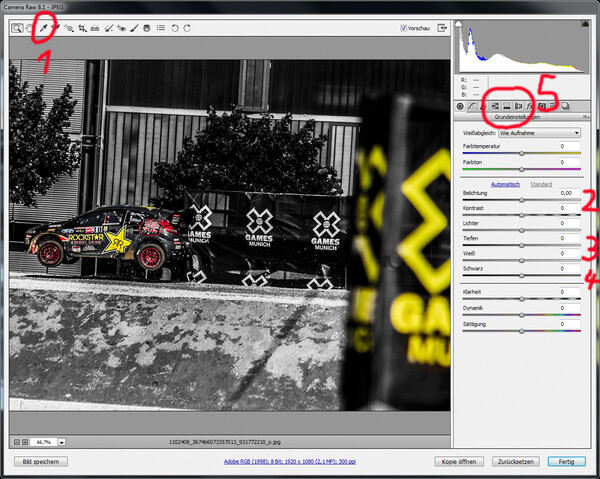Click the Standard link
This screenshot has width=600, height=479.
541,184
